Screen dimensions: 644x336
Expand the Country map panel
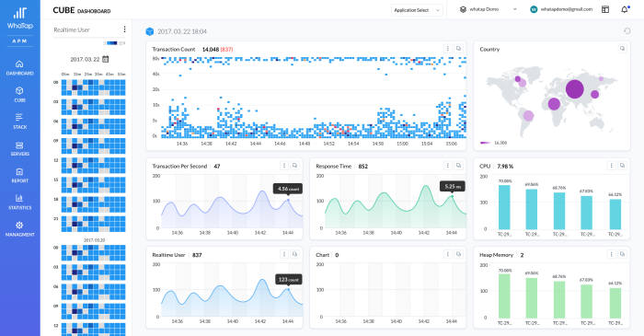[622, 49]
